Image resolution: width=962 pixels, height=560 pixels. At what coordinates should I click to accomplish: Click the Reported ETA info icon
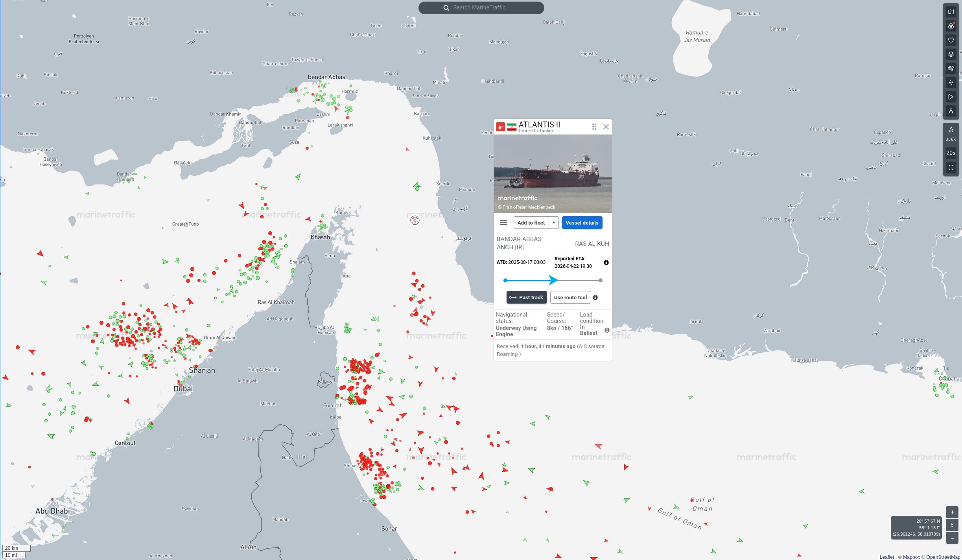(x=606, y=262)
